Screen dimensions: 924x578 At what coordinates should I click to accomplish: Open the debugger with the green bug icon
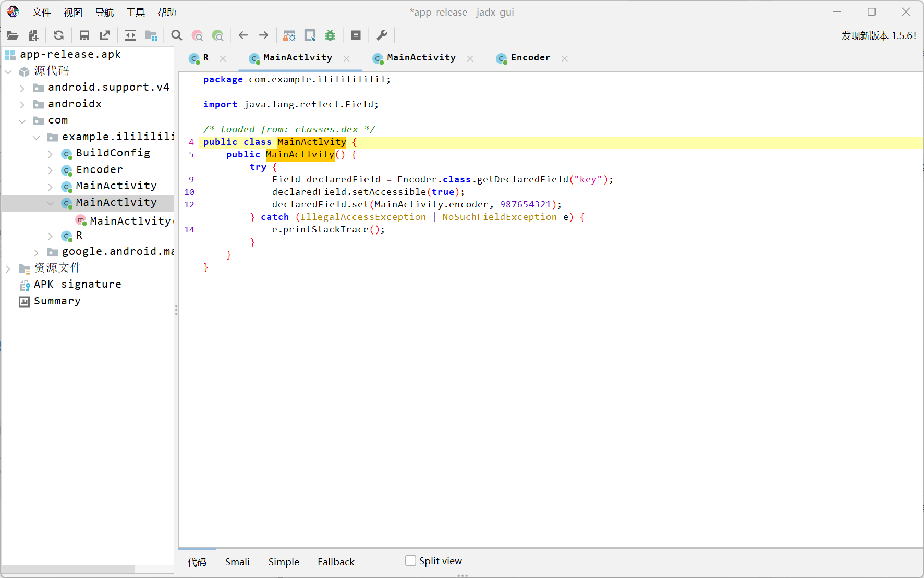tap(330, 35)
